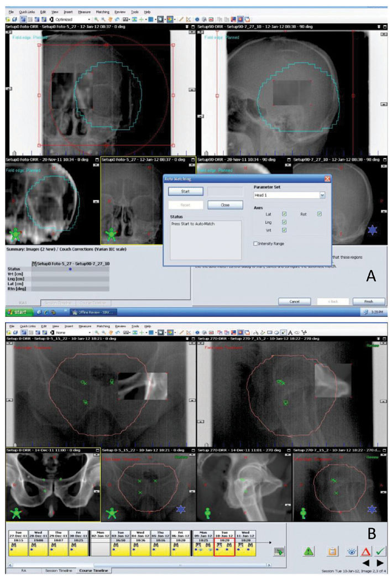The width and height of the screenshot is (392, 578).
Task: Click the undo arrow in the skull window toolbar
Action: (x=117, y=19)
